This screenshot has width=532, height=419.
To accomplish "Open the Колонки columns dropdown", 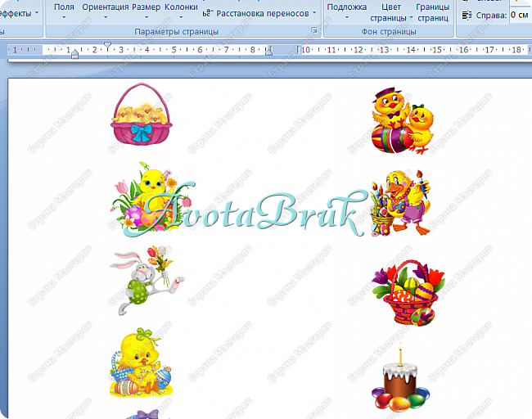I will click(x=181, y=11).
